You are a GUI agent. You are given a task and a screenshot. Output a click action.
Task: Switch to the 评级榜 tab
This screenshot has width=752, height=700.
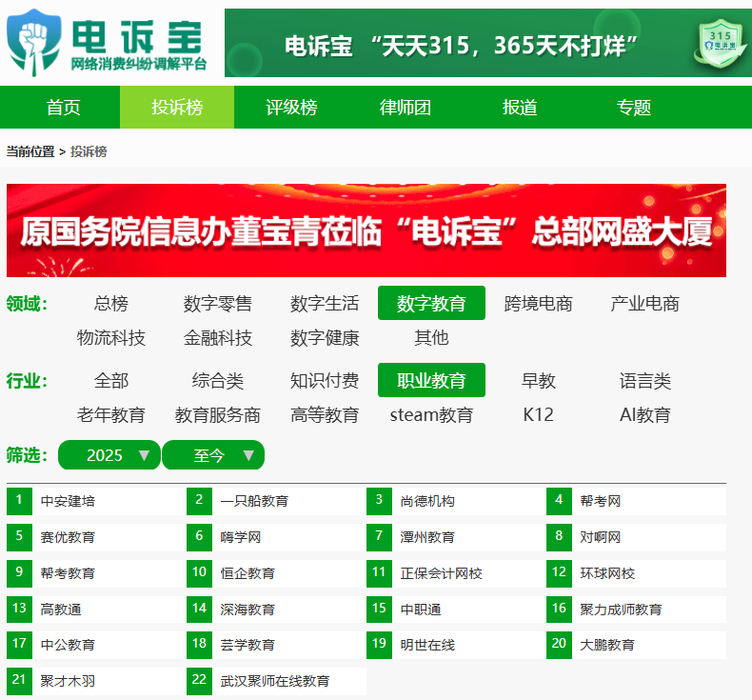pos(291,107)
